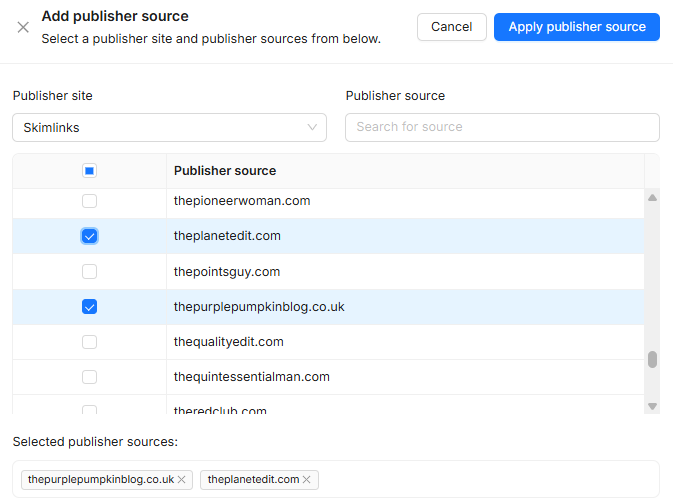This screenshot has height=499, width=673.
Task: Click the Publisher source column header
Action: [x=225, y=171]
